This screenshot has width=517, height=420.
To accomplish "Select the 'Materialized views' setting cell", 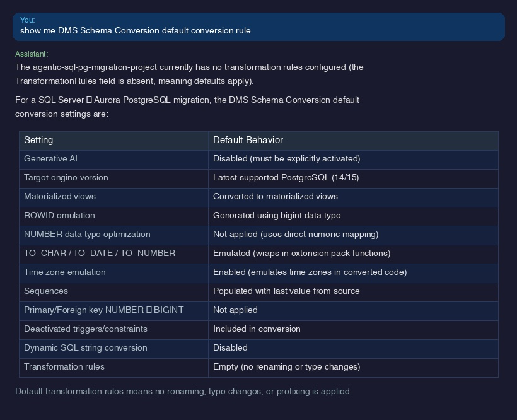I will [x=113, y=197].
